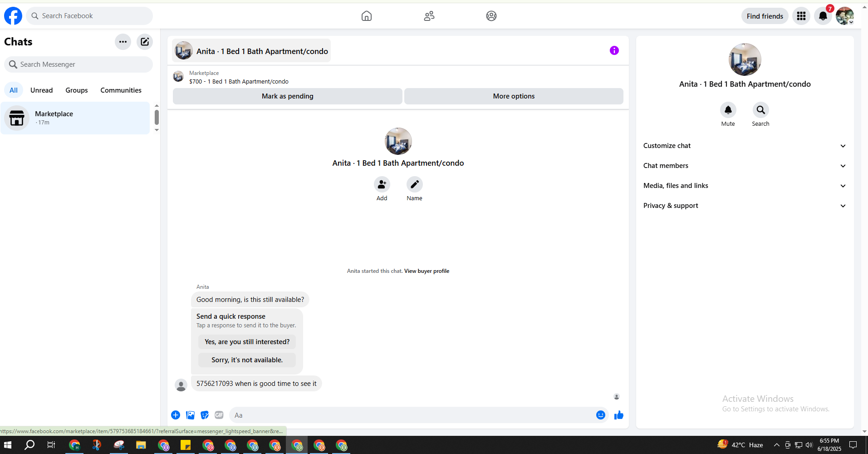The width and height of the screenshot is (868, 454).
Task: Search in conversation magnifier icon
Action: [x=761, y=110]
